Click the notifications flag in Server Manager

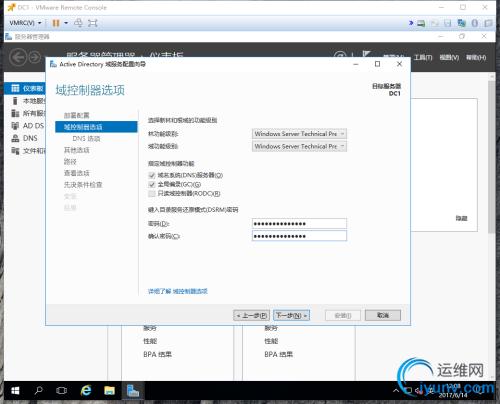click(367, 55)
